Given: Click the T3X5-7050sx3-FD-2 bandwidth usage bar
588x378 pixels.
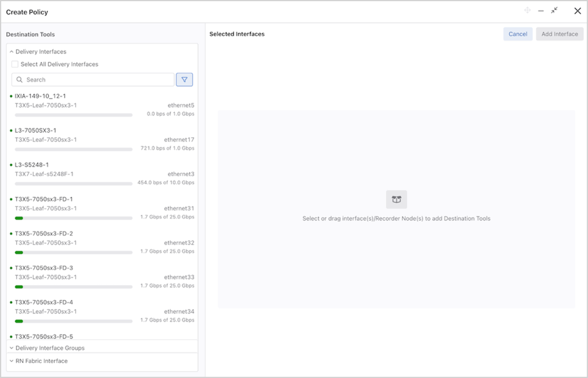Looking at the screenshot, I should click(x=73, y=252).
